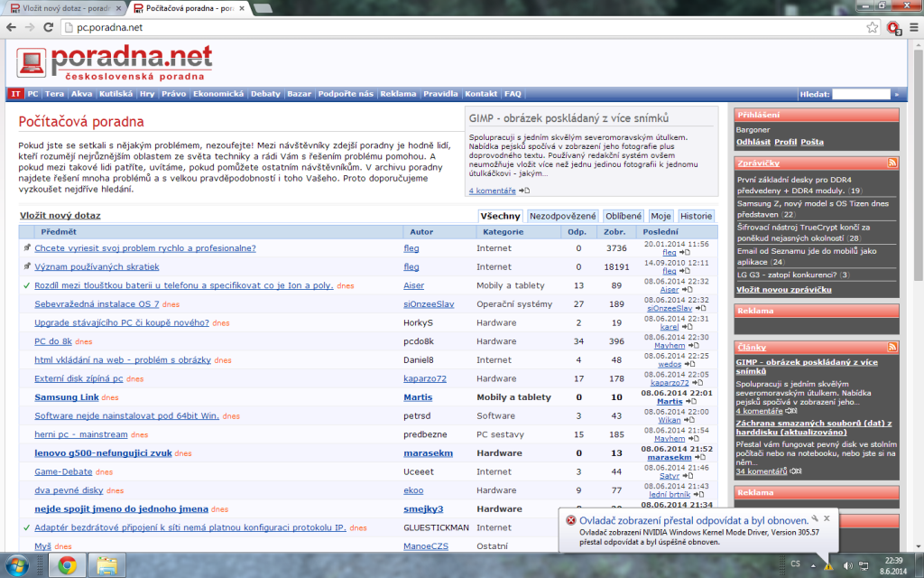The image size is (924, 578).
Task: Open Podpořte nás menu item
Action: (x=346, y=94)
